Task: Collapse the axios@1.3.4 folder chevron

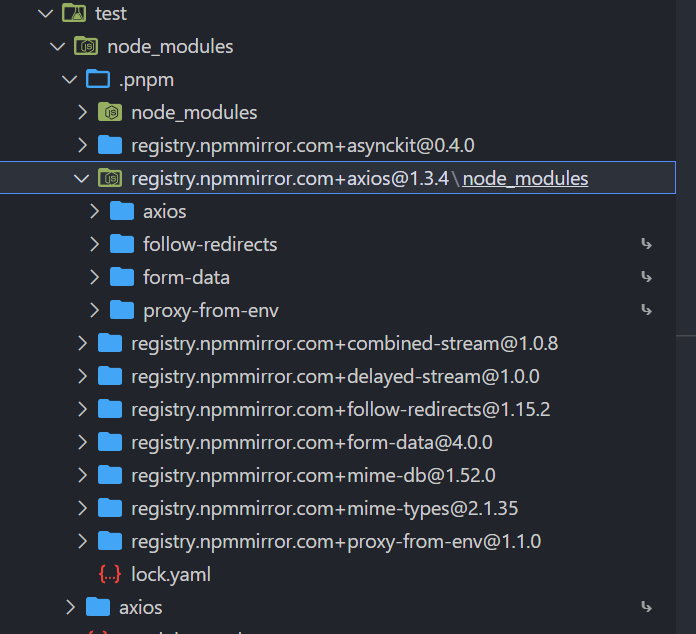Action: click(x=82, y=179)
